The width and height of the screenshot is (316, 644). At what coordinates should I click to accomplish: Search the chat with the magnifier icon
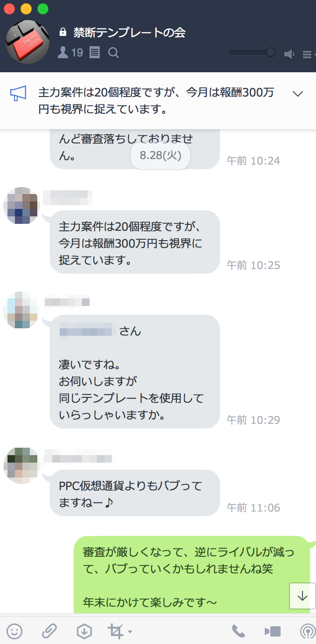(x=113, y=53)
